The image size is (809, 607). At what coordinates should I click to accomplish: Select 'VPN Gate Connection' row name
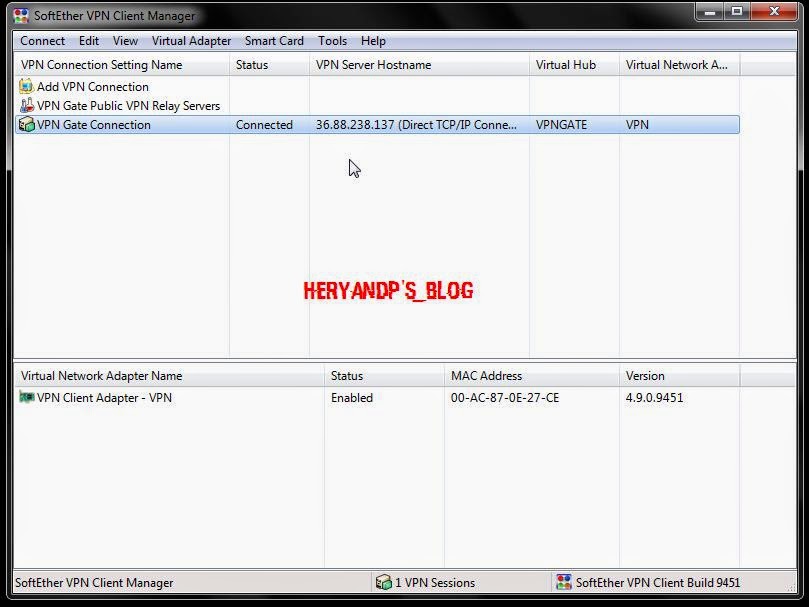(x=94, y=125)
